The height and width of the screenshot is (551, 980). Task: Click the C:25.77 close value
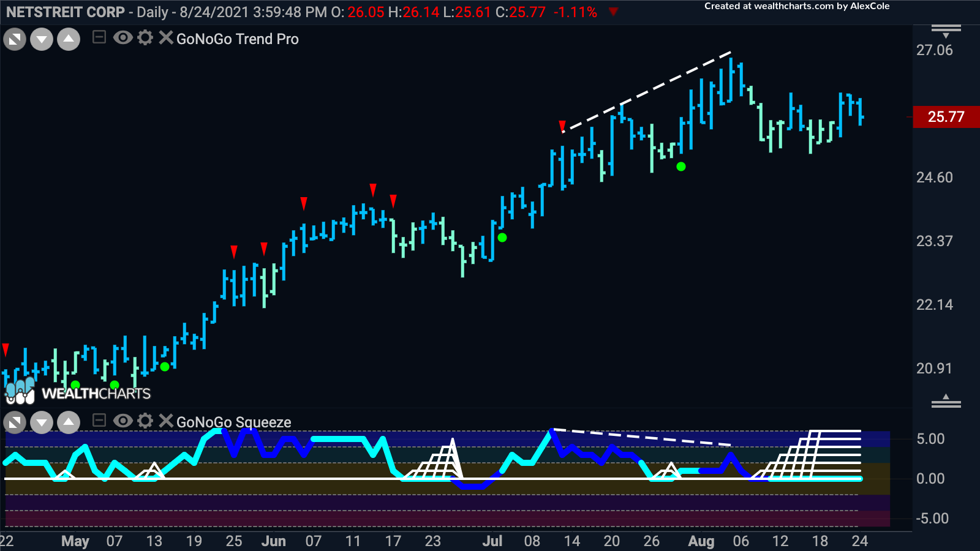(520, 12)
